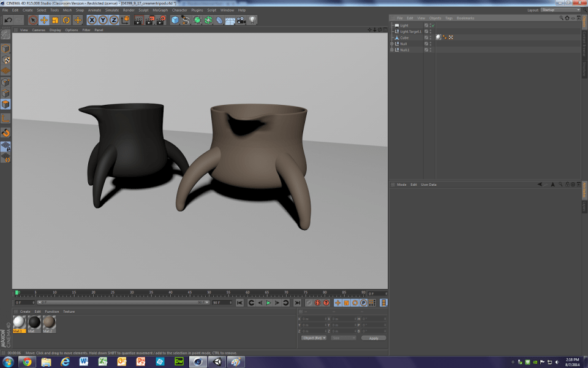
Task: Expand the Null object in tree
Action: (x=392, y=44)
